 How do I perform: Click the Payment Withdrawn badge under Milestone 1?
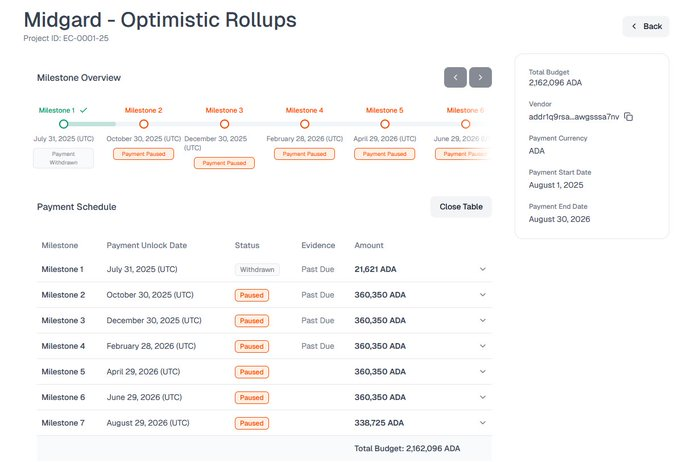coord(63,158)
